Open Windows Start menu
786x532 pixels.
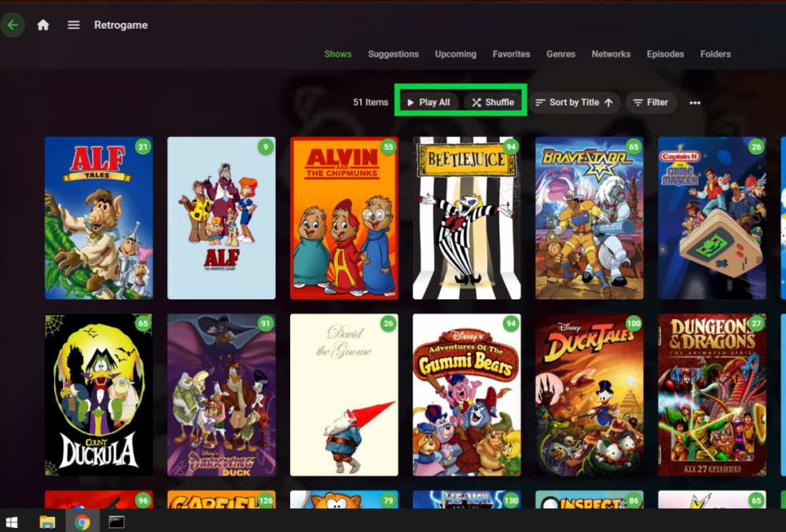tap(12, 522)
